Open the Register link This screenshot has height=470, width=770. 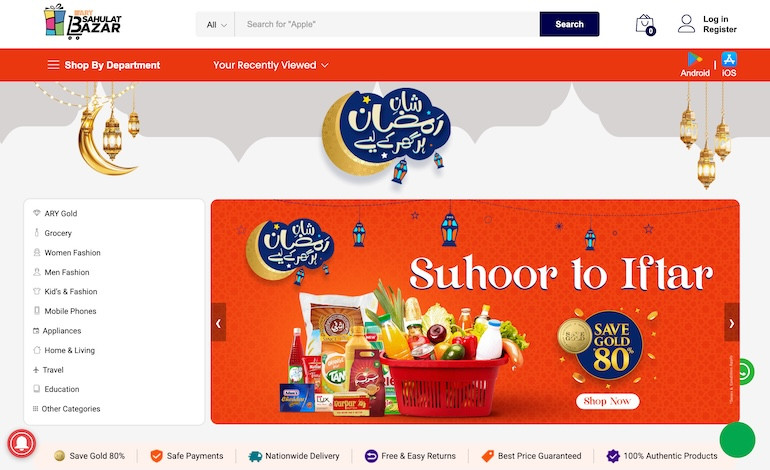coord(719,29)
